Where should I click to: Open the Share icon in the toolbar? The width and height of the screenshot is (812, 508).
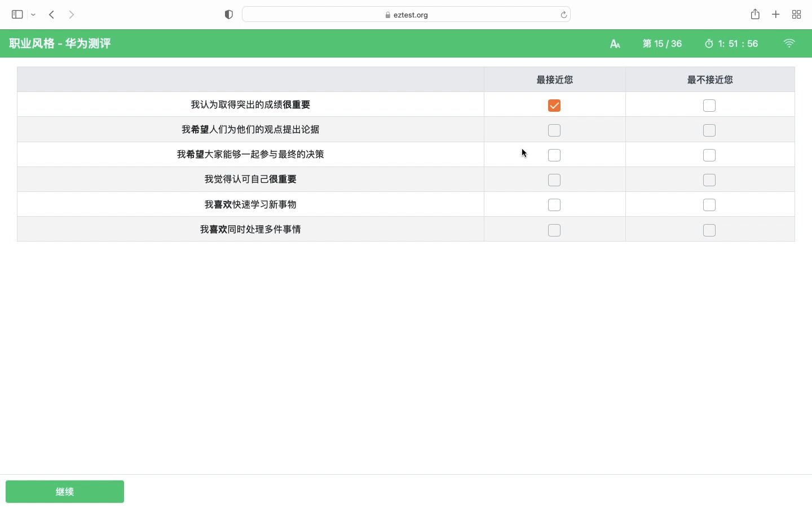[x=755, y=14]
